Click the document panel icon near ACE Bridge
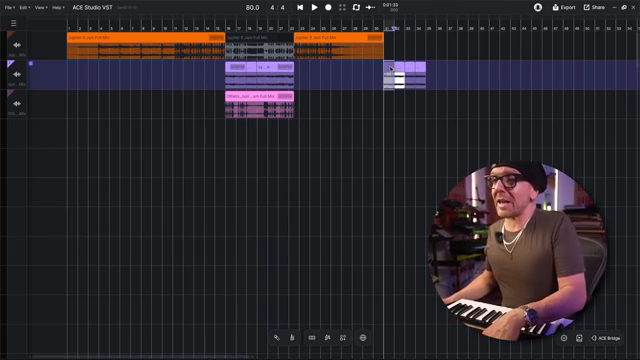Viewport: 640px width, 360px height. tap(579, 338)
